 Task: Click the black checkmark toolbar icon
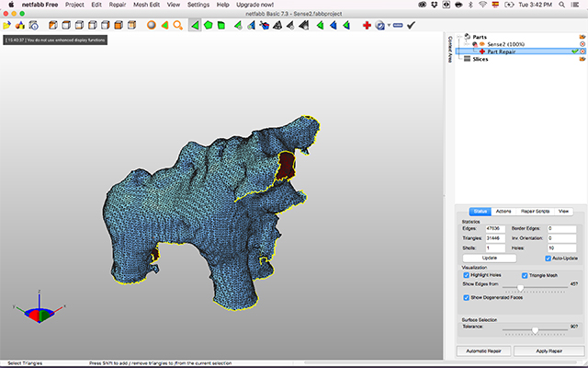click(410, 25)
